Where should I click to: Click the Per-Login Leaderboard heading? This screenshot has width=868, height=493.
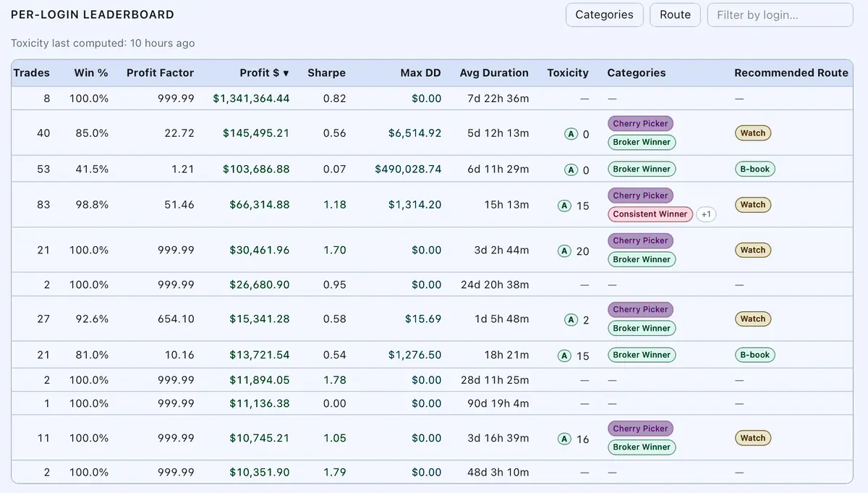pyautogui.click(x=93, y=14)
